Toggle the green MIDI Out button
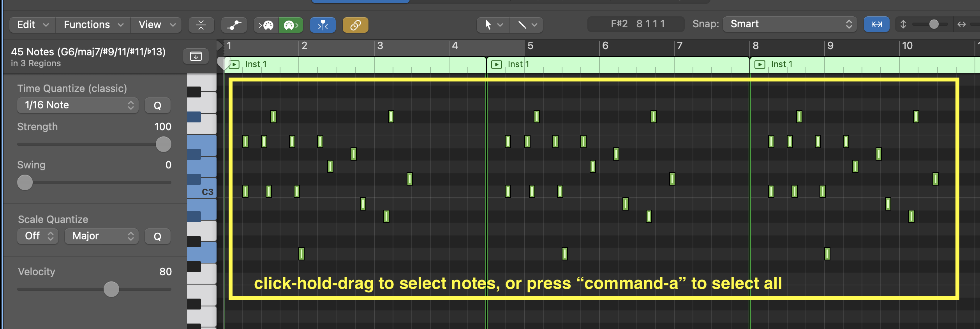 pos(291,25)
